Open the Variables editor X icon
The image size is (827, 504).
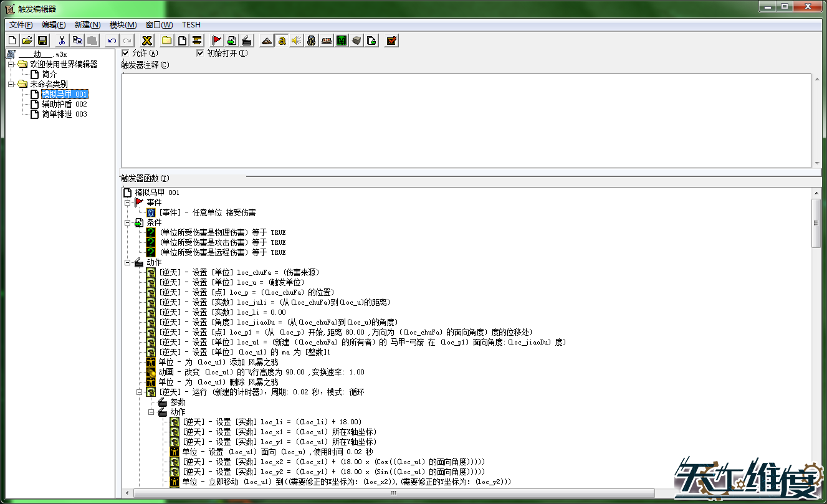(147, 40)
